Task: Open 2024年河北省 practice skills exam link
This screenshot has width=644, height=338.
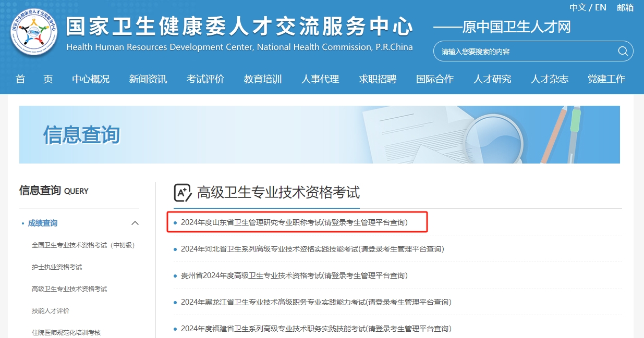Action: 312,249
